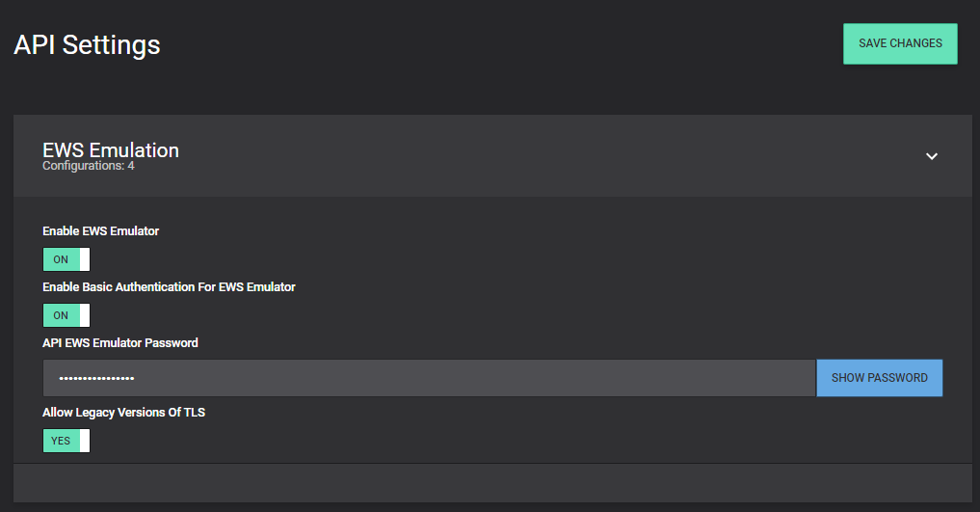This screenshot has width=980, height=512.
Task: Focus the API EWS Emulator Password field
Action: [x=429, y=378]
